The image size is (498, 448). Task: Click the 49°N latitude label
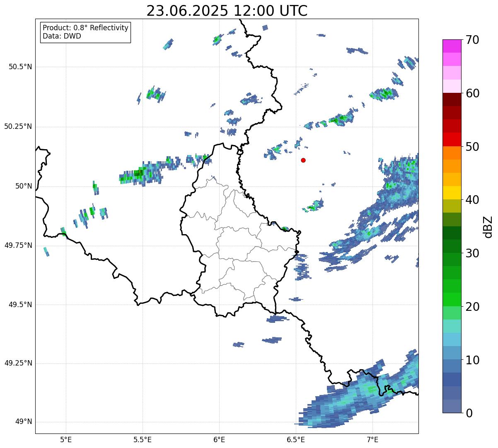[x=24, y=421]
